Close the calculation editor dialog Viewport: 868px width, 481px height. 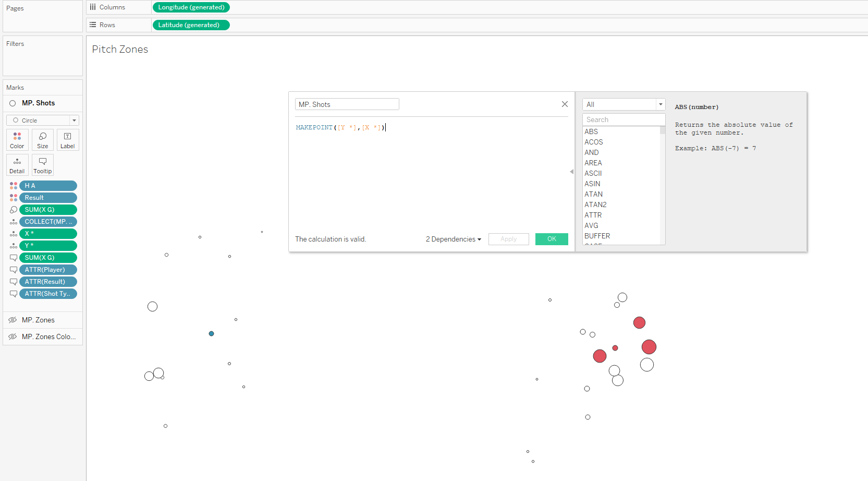tap(565, 104)
